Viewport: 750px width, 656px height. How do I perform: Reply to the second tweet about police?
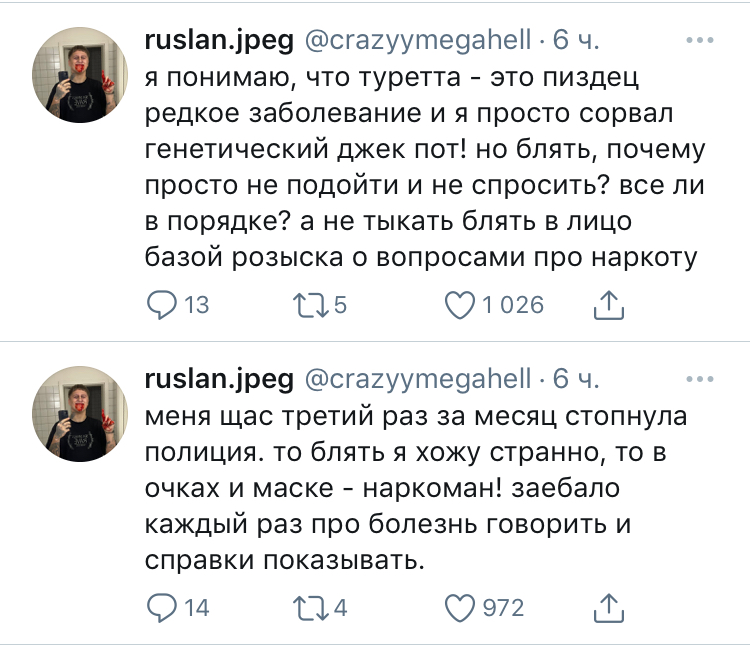pos(162,607)
